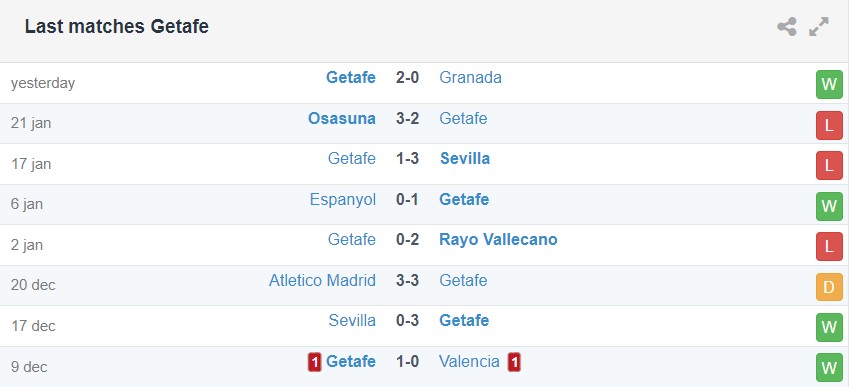Click the Last matches Getafe heading
849x387 pixels.
pyautogui.click(x=117, y=27)
